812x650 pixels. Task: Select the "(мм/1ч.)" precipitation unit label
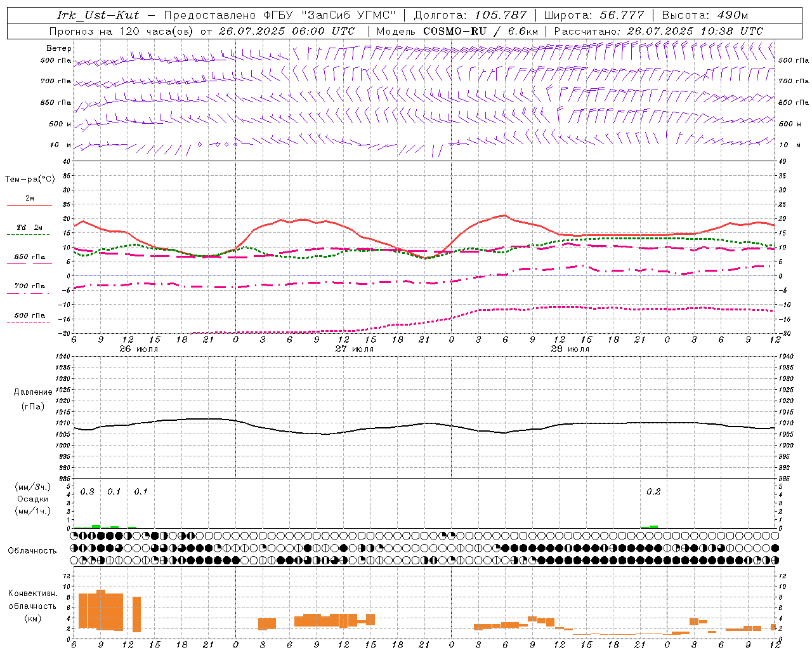[x=33, y=511]
